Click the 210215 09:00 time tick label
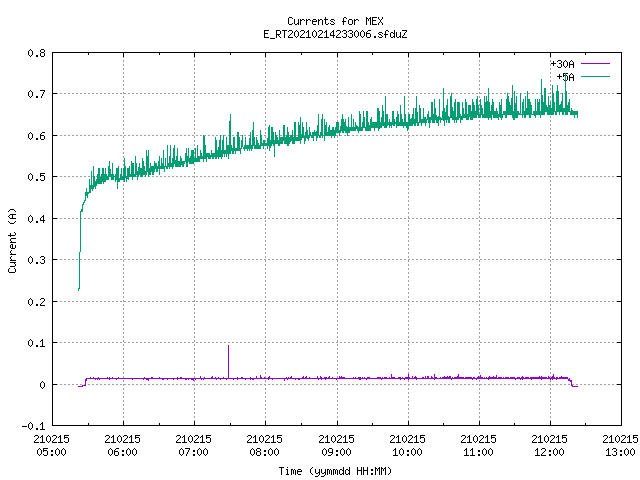Screen dimensions: 640x480 (x=336, y=446)
